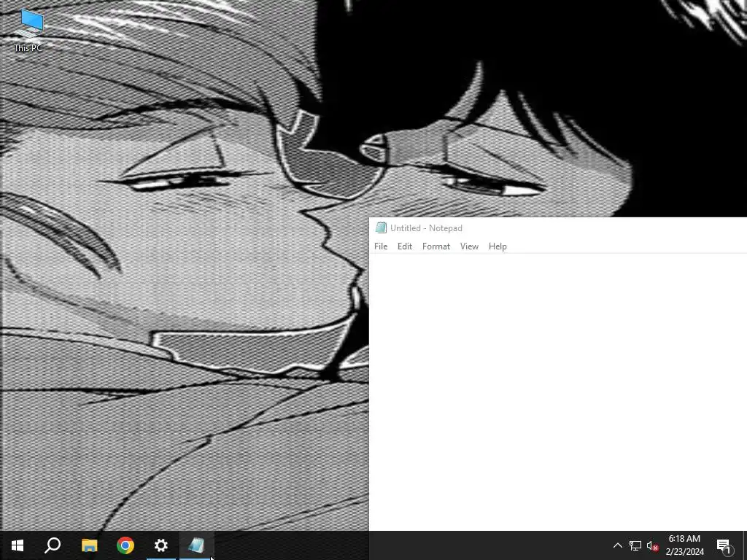The width and height of the screenshot is (747, 560).
Task: Click the muted volume speaker icon
Action: (x=652, y=545)
